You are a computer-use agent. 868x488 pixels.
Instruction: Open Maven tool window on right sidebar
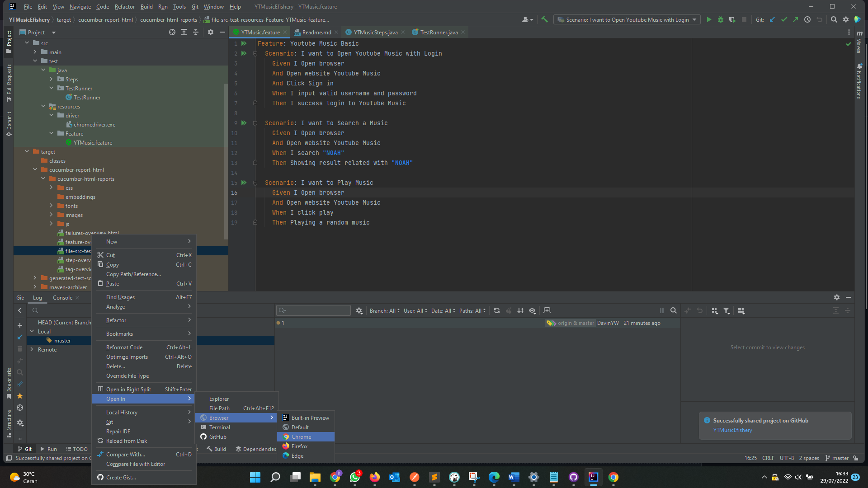coord(859,42)
